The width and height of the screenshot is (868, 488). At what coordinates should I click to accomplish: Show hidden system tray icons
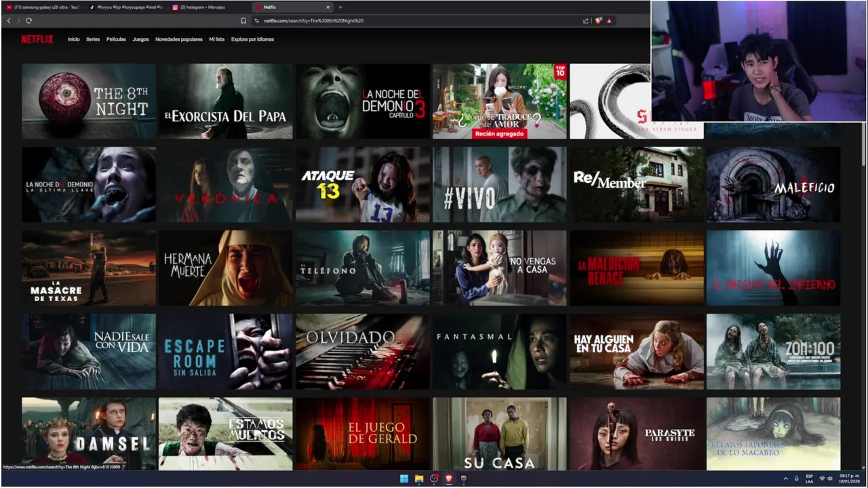click(x=786, y=479)
